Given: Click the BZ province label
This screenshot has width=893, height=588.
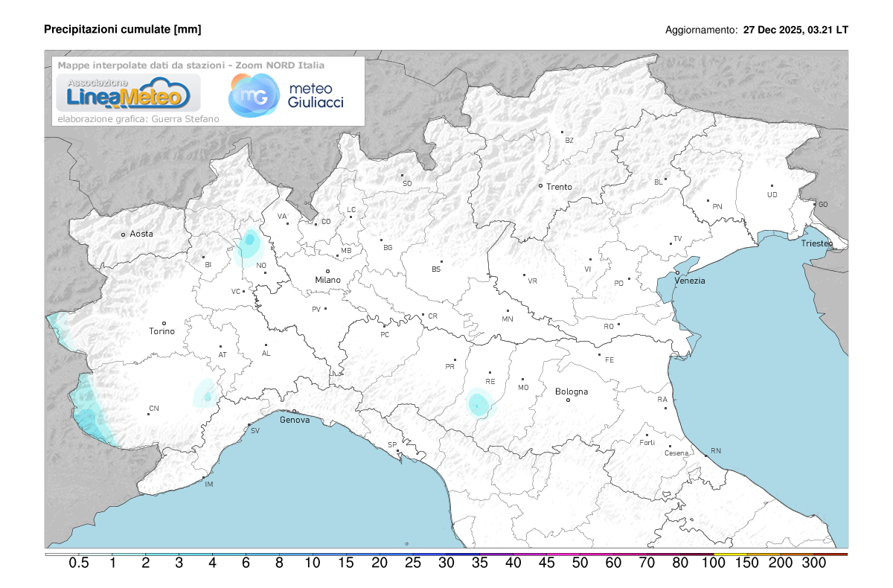Looking at the screenshot, I should 569,140.
